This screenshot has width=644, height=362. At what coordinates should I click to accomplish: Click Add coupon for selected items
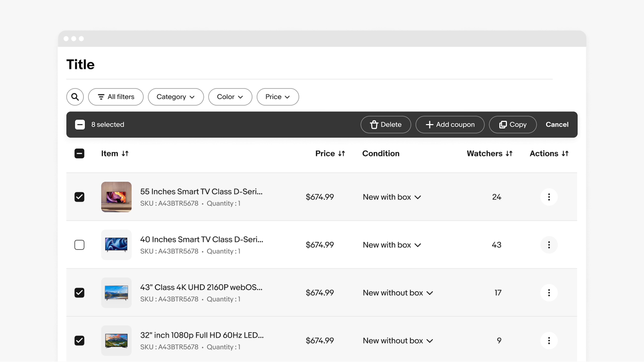point(450,124)
